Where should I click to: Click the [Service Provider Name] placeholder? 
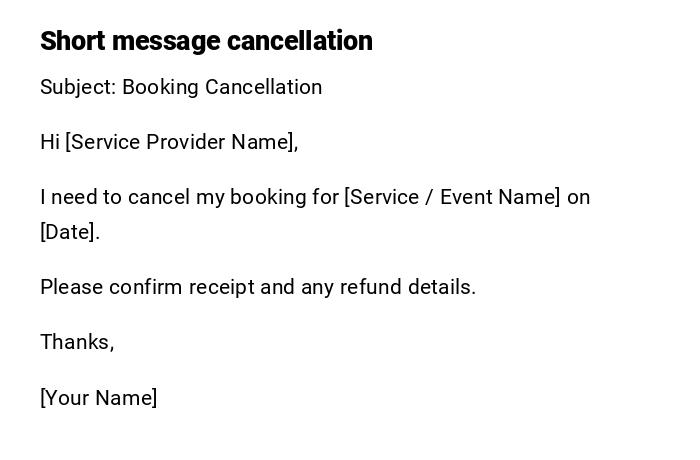pyautogui.click(x=181, y=142)
